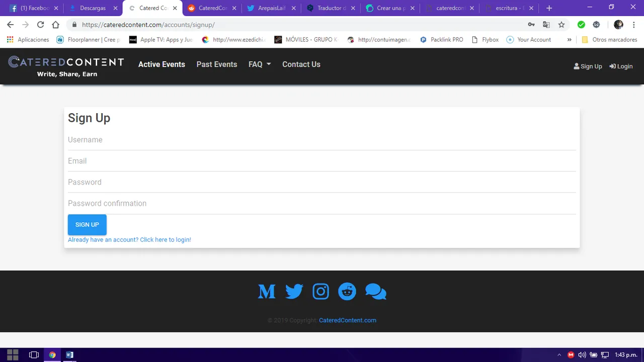Click the Word taskbar icon

pyautogui.click(x=69, y=354)
